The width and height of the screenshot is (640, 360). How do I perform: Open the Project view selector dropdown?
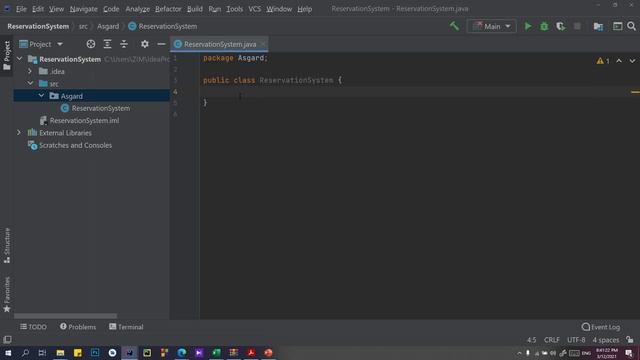41,44
